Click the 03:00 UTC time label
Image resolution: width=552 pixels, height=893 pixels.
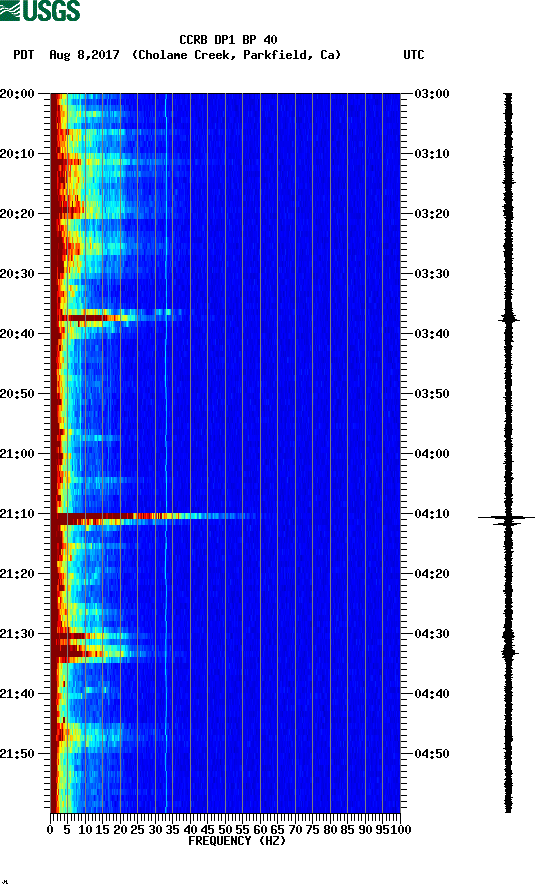click(432, 93)
